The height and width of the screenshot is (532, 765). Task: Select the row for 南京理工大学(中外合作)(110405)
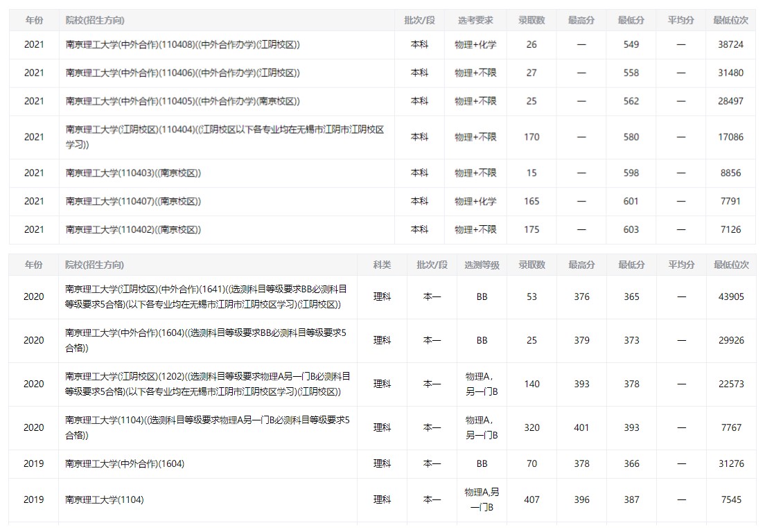382,101
